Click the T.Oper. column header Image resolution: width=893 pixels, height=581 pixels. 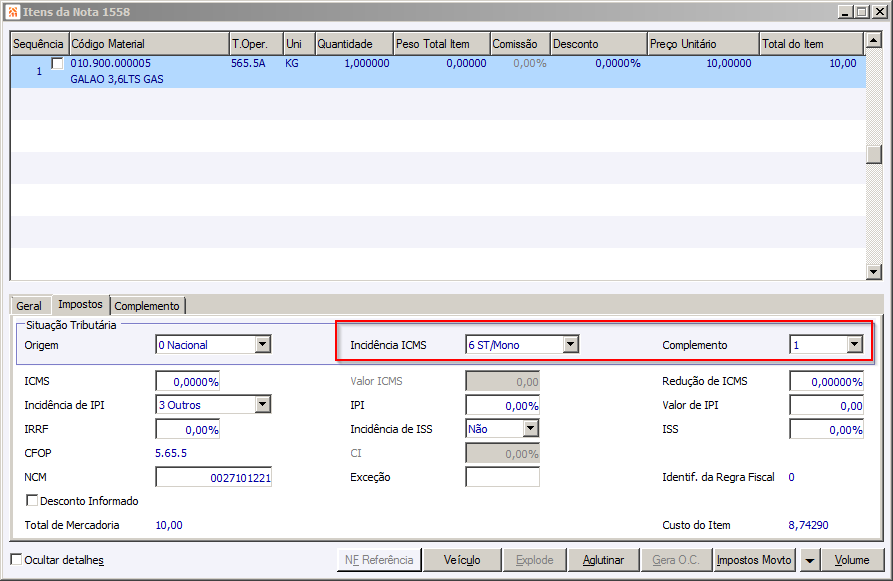[256, 44]
